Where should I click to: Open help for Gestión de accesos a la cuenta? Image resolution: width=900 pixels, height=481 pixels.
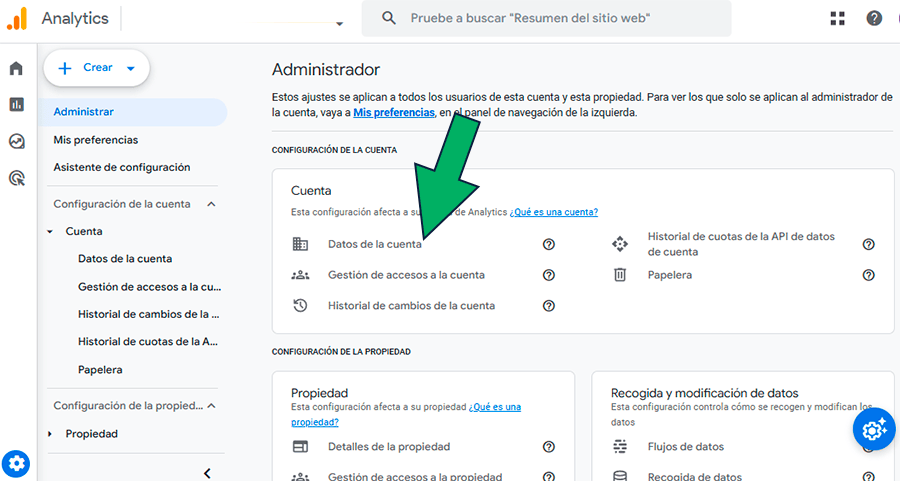pyautogui.click(x=549, y=275)
